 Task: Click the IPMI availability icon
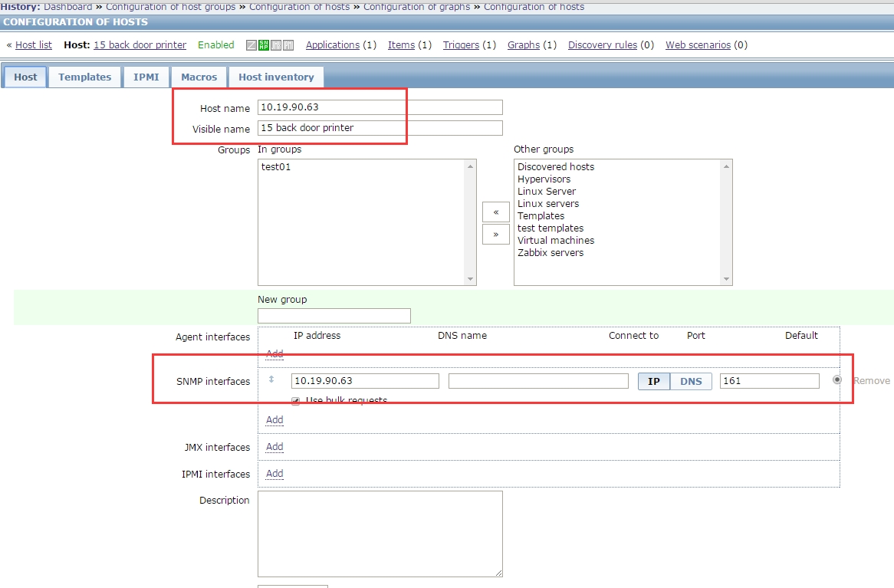click(288, 45)
